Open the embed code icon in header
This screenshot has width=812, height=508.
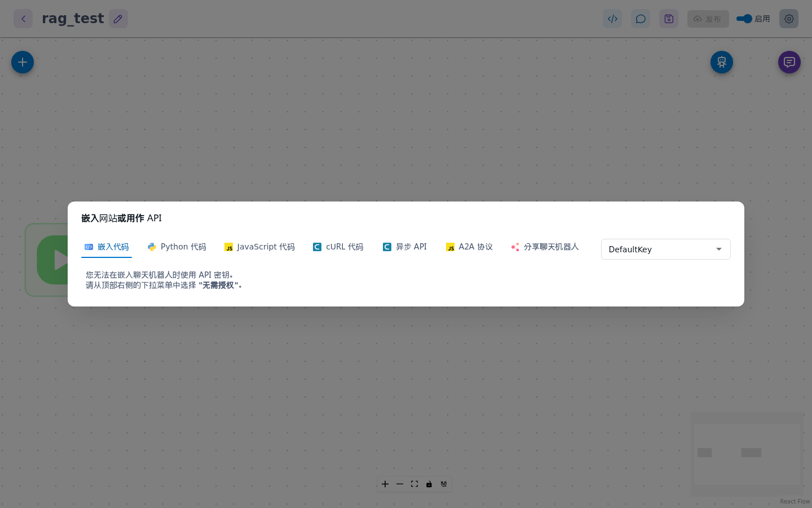point(612,19)
